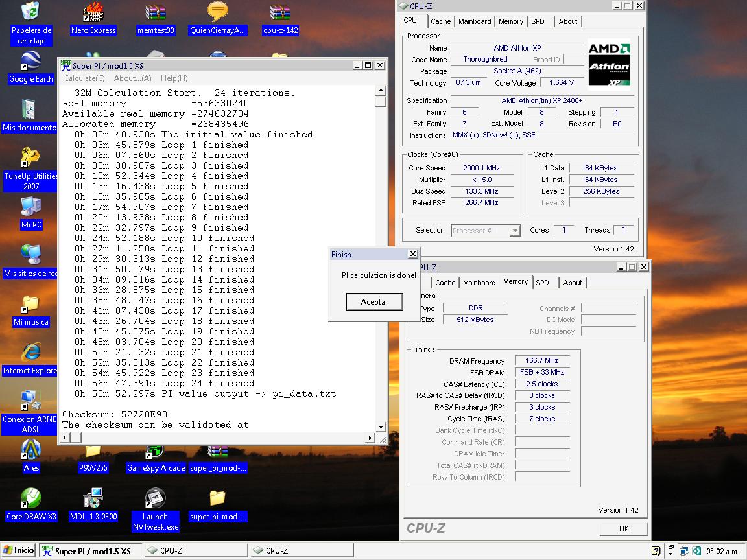
Task: Click Super PI horizontal scrollbar right arrow
Action: click(x=370, y=437)
